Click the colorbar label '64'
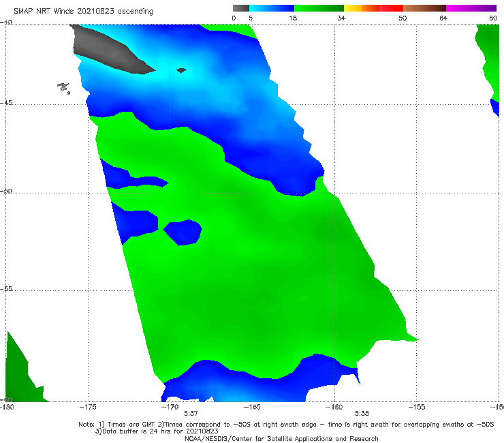Image resolution: width=504 pixels, height=443 pixels. [443, 18]
